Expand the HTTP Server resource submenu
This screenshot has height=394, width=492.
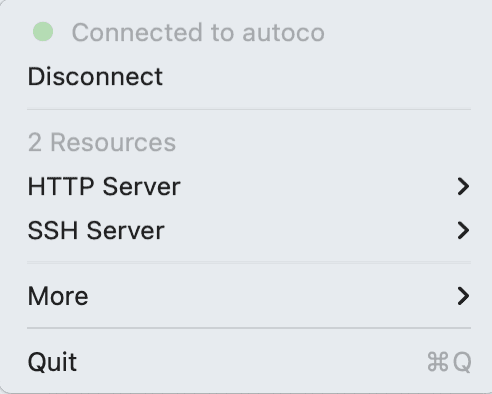[246, 186]
